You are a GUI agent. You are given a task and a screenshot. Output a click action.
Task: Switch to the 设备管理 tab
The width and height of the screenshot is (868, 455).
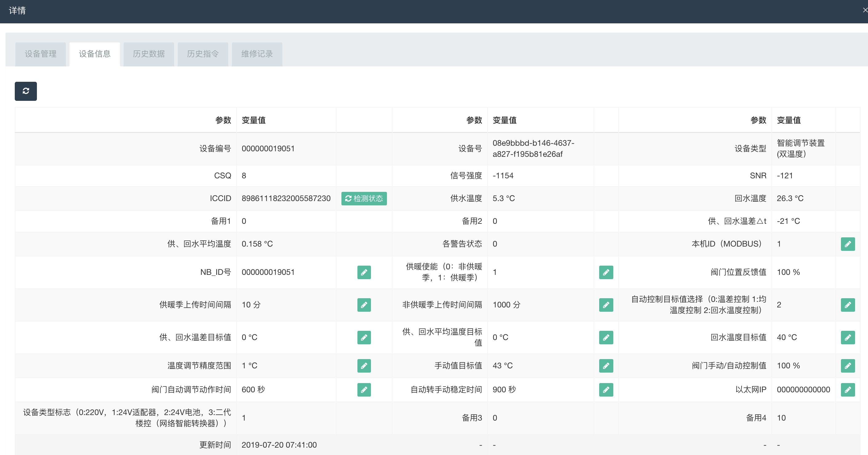tap(40, 54)
